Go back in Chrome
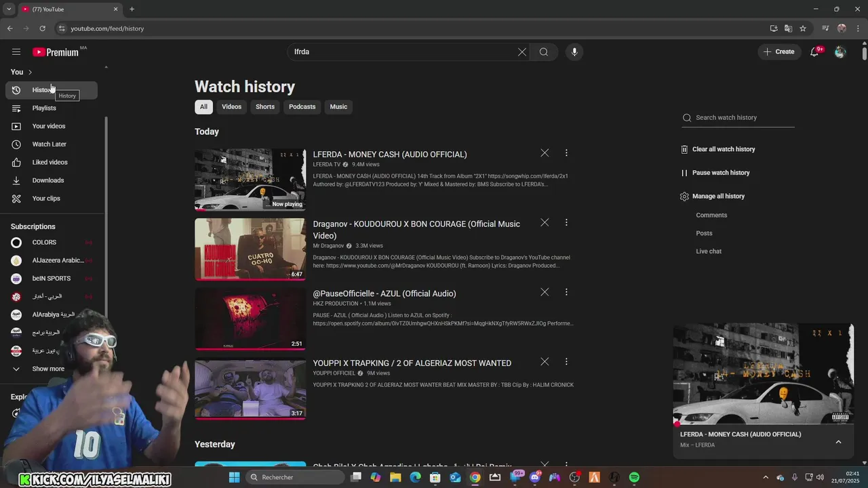 tap(9, 28)
